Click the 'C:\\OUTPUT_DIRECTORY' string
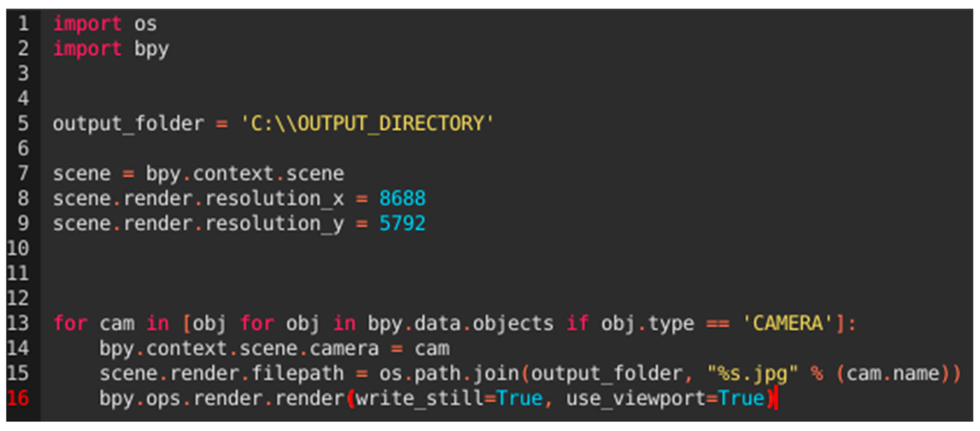 point(367,123)
